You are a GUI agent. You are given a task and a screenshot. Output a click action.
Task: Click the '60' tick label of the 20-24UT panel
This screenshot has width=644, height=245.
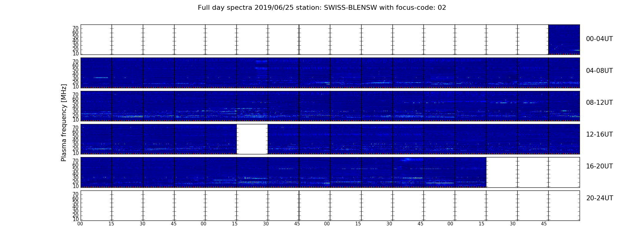[x=75, y=198]
